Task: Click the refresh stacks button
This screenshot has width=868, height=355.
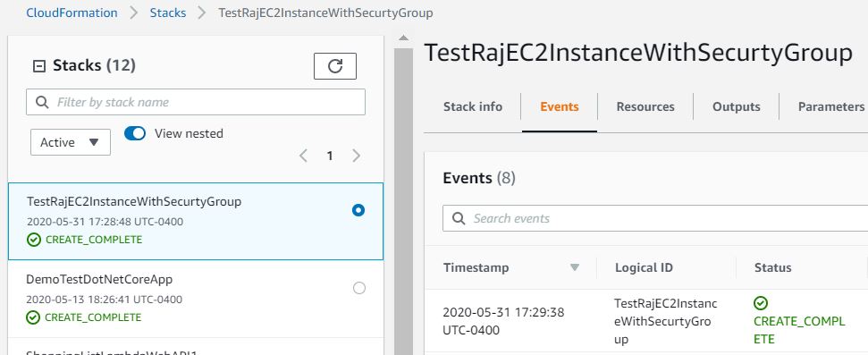Action: click(x=335, y=66)
